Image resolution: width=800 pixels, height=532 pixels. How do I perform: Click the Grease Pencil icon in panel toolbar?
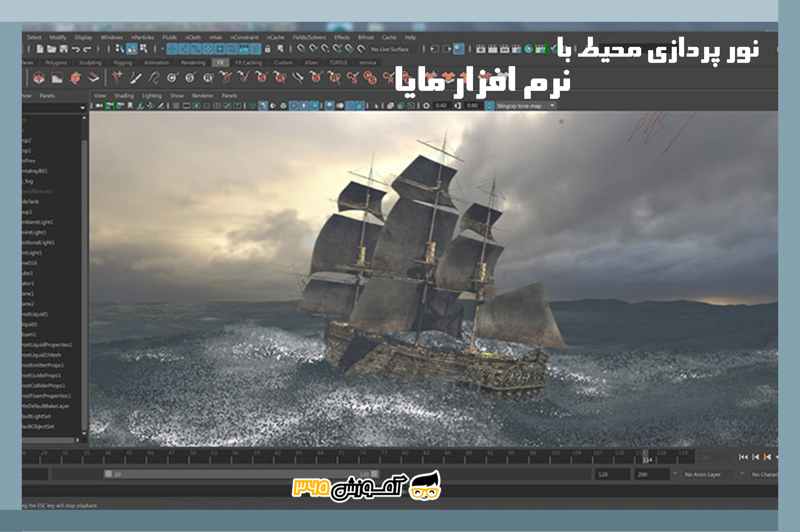pos(160,106)
